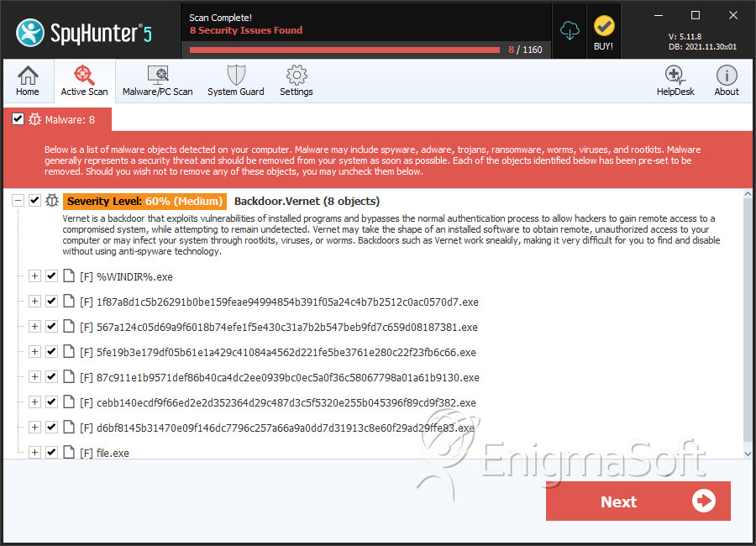Viewport: 756px width, 546px height.
Task: Click the results list scroll down arrow
Action: pyautogui.click(x=748, y=454)
